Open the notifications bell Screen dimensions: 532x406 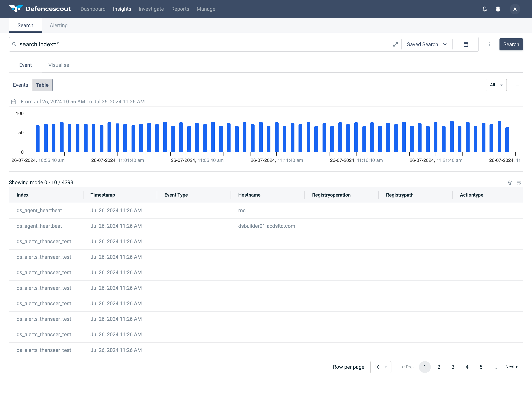(x=485, y=9)
